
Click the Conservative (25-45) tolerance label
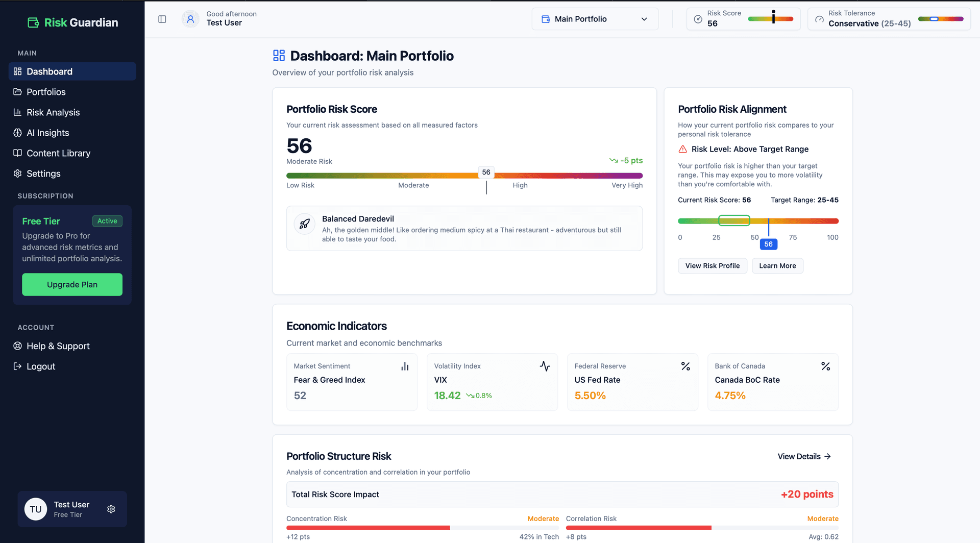tap(869, 23)
